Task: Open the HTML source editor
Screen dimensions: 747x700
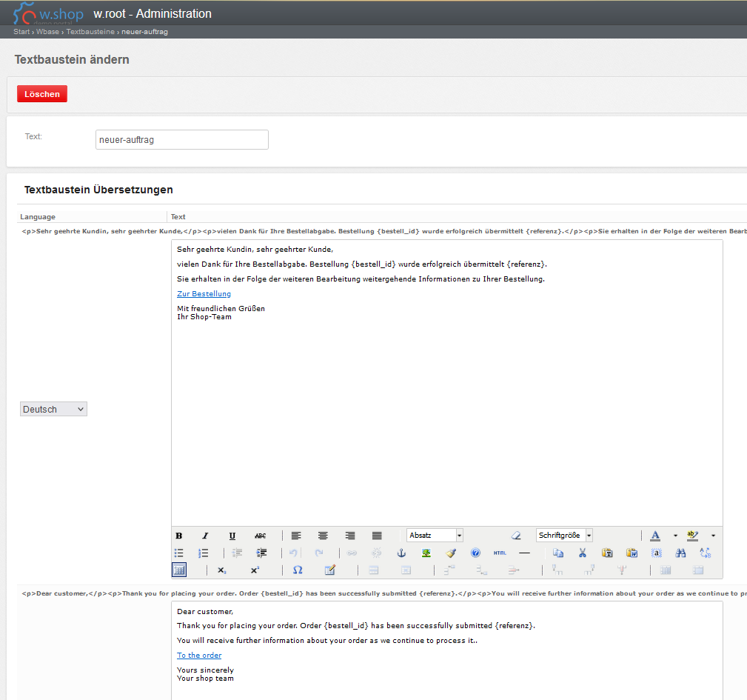Action: (x=500, y=553)
